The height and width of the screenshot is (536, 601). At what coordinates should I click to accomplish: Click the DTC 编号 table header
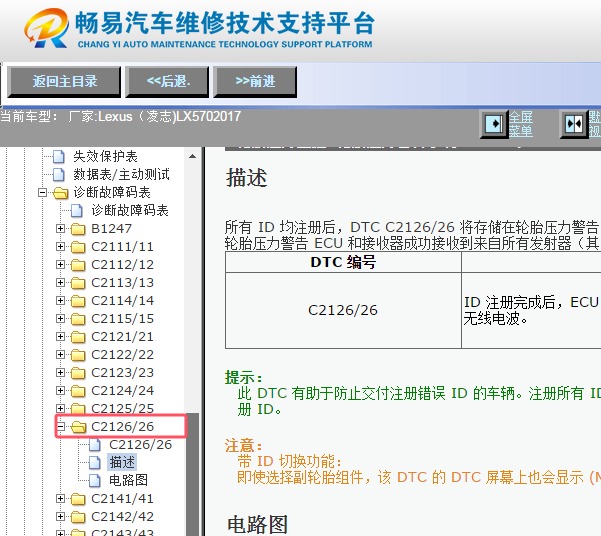pos(343,262)
